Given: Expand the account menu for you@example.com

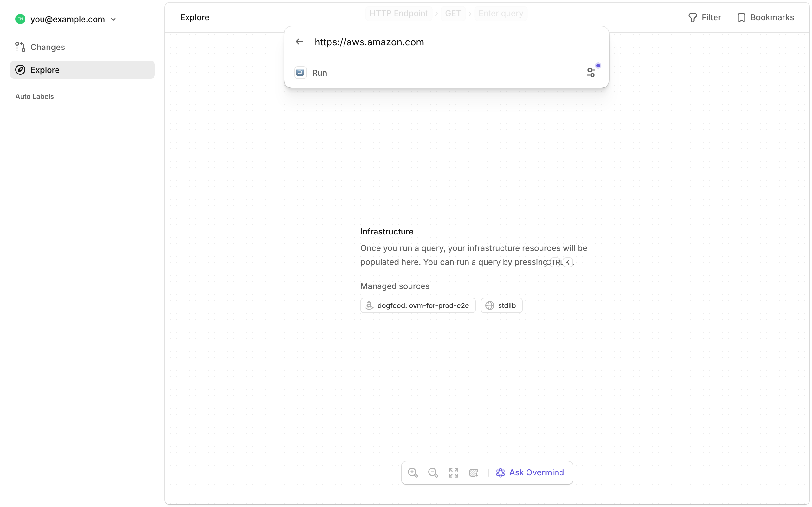Looking at the screenshot, I should [x=114, y=19].
